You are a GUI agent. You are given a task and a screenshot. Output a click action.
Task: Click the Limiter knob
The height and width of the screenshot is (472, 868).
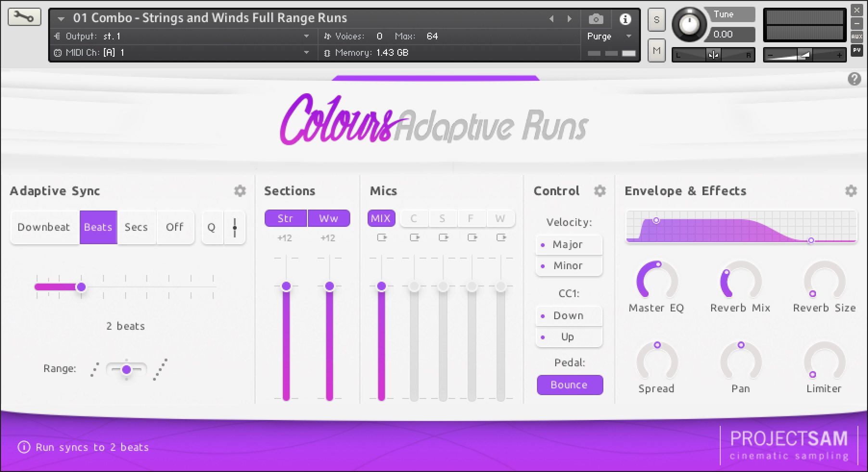click(x=825, y=361)
